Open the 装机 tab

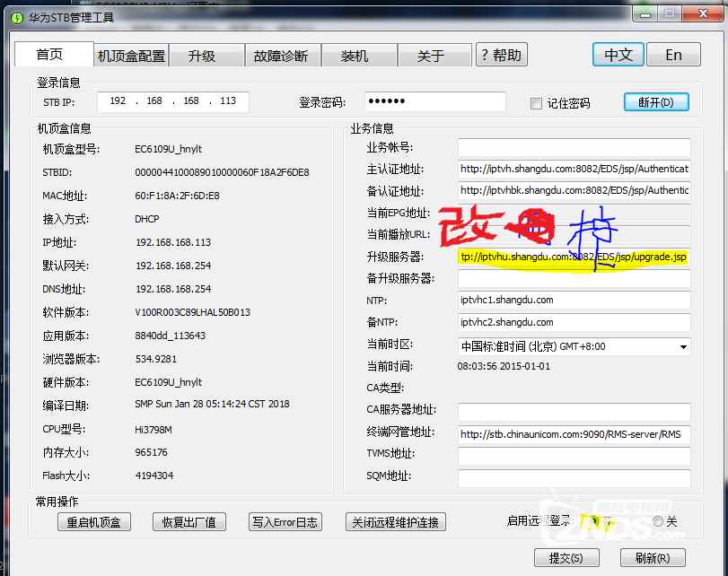click(359, 57)
